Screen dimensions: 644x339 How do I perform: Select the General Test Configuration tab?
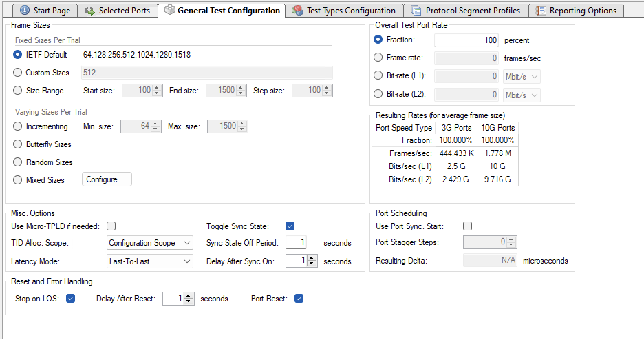[222, 11]
